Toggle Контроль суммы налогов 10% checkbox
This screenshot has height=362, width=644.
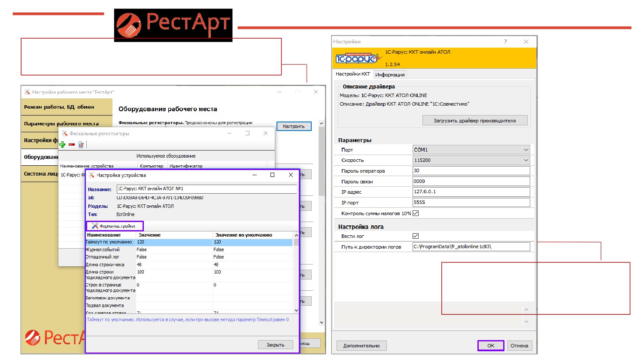point(416,213)
